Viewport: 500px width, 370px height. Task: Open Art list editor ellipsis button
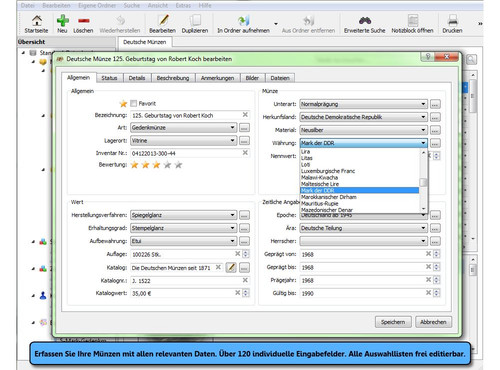[x=244, y=128]
